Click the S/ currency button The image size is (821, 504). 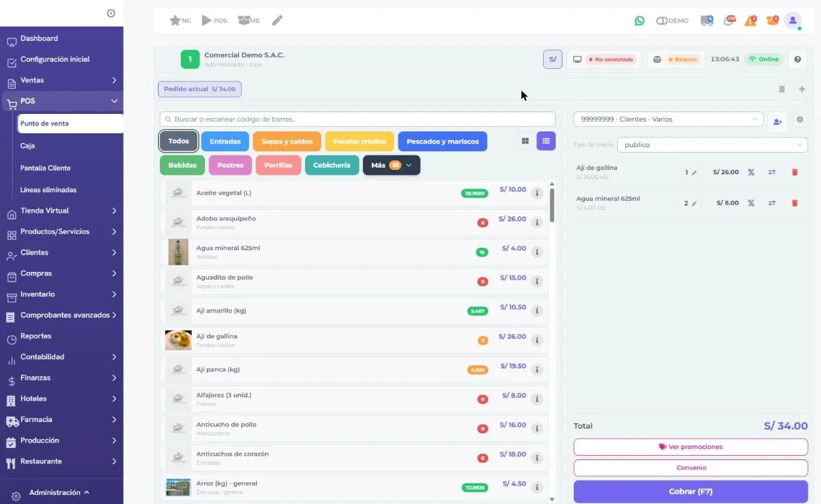553,59
